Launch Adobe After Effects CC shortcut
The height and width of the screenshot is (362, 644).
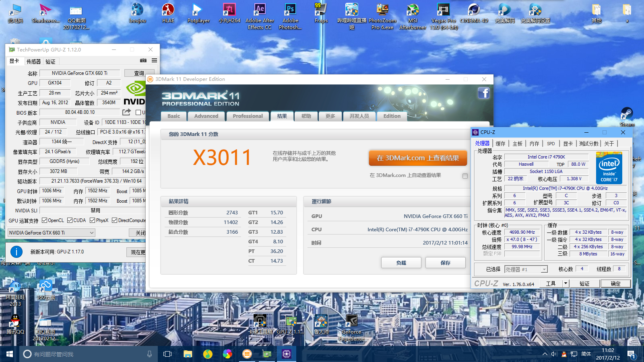(260, 16)
